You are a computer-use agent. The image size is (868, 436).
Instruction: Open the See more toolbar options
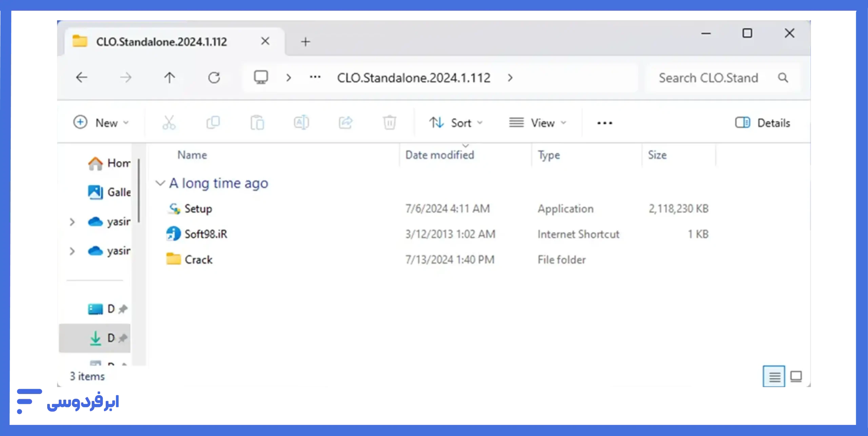[605, 123]
